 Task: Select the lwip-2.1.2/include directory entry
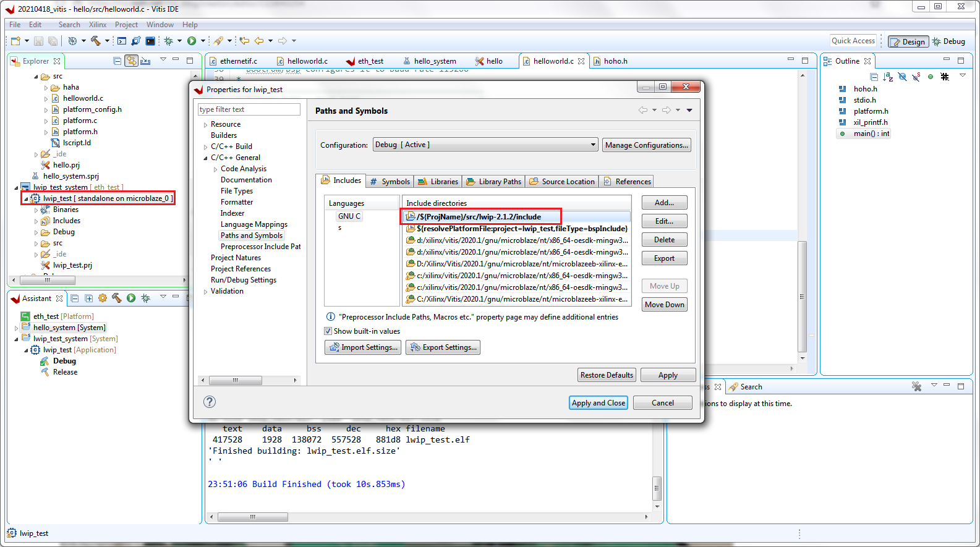[517, 217]
